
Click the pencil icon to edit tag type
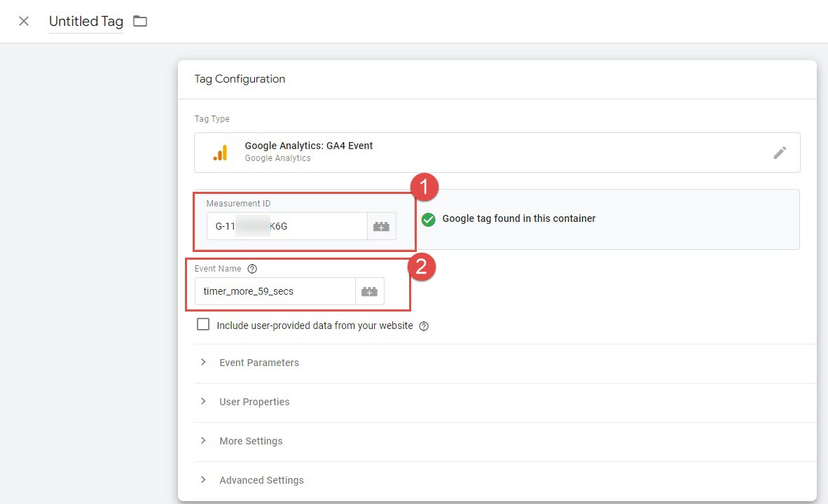[x=780, y=153]
